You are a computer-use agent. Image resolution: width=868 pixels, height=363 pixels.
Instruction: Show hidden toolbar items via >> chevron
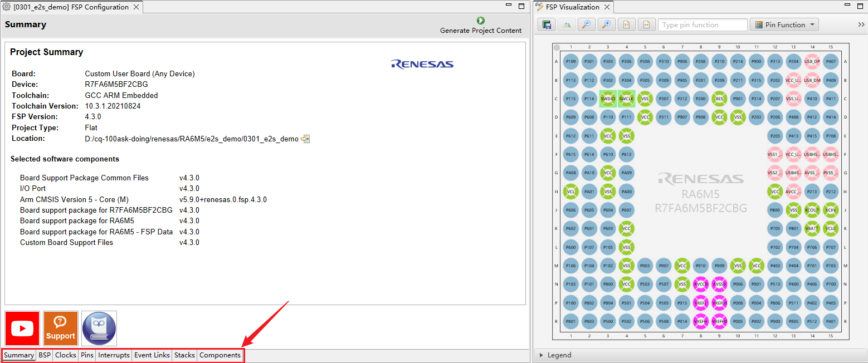pos(861,24)
